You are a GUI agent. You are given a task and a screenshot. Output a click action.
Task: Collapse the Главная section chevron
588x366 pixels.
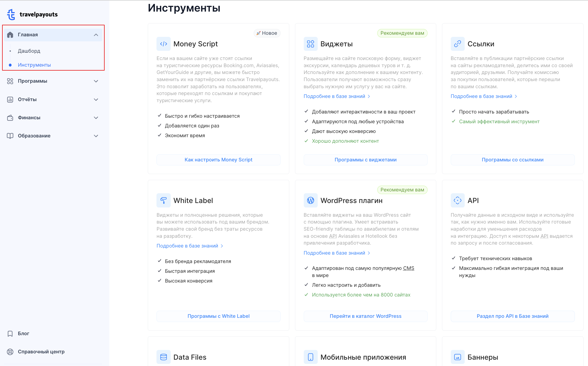click(96, 35)
